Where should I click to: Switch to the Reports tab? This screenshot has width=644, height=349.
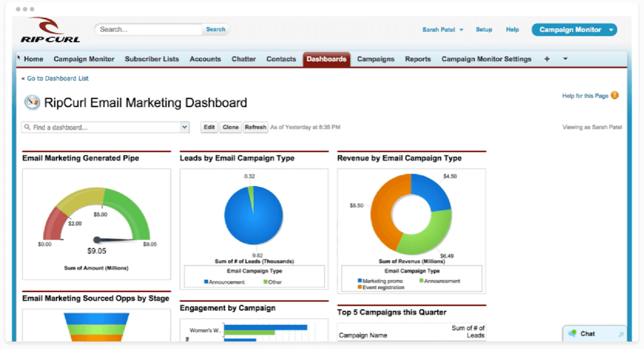[x=418, y=59]
